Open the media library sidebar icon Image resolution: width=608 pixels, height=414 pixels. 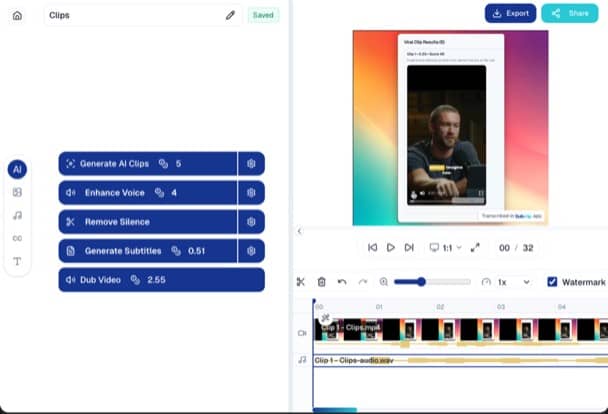point(17,192)
